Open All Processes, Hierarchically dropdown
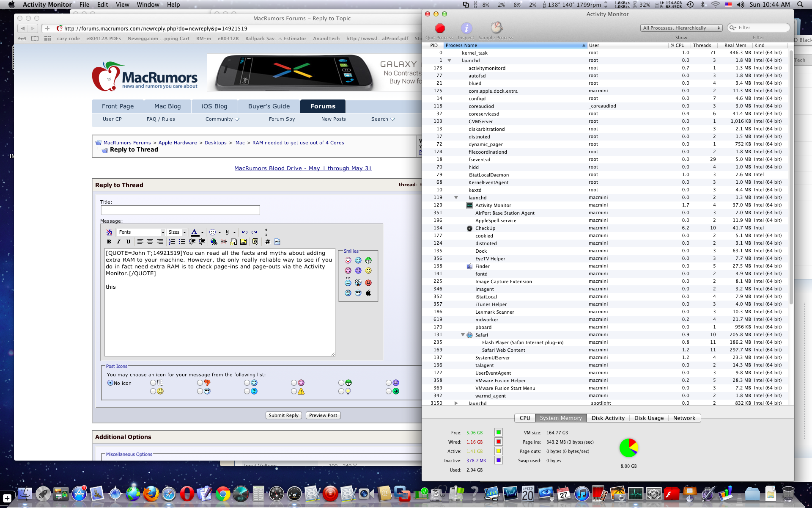This screenshot has height=508, width=812. (x=681, y=28)
